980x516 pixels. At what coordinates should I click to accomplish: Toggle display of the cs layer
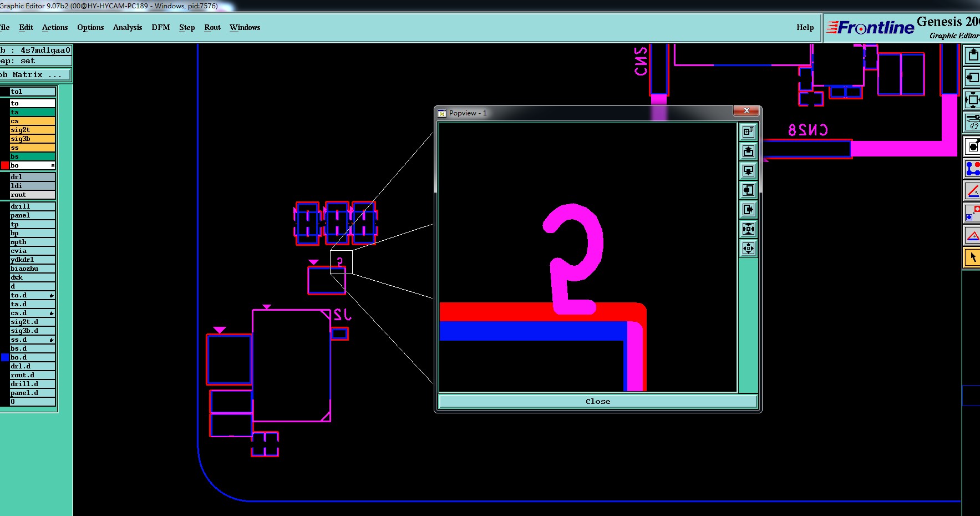point(33,121)
